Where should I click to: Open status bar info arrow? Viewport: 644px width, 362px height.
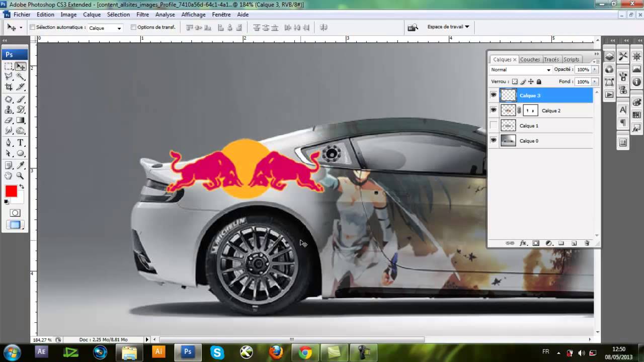(x=147, y=340)
